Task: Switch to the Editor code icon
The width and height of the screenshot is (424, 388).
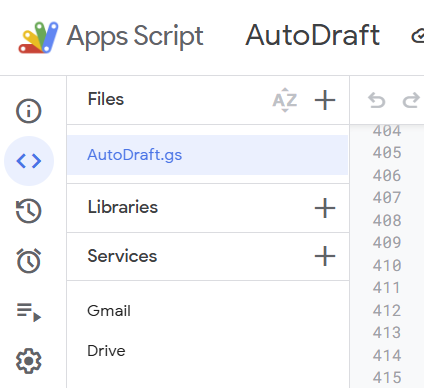Action: click(x=29, y=161)
